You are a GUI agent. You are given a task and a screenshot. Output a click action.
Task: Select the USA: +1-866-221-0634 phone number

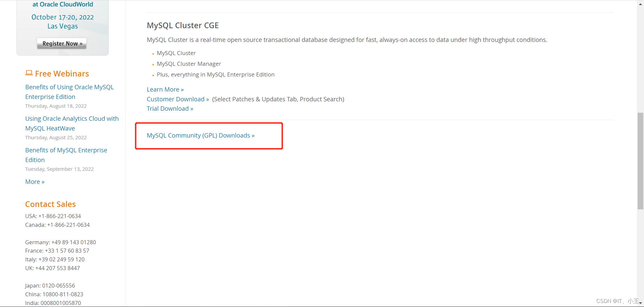53,216
